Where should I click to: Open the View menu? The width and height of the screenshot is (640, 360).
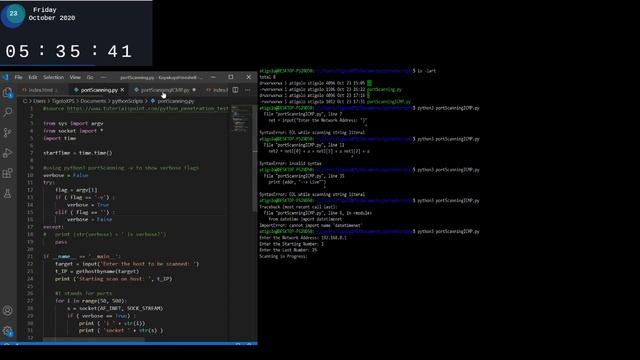coord(75,77)
